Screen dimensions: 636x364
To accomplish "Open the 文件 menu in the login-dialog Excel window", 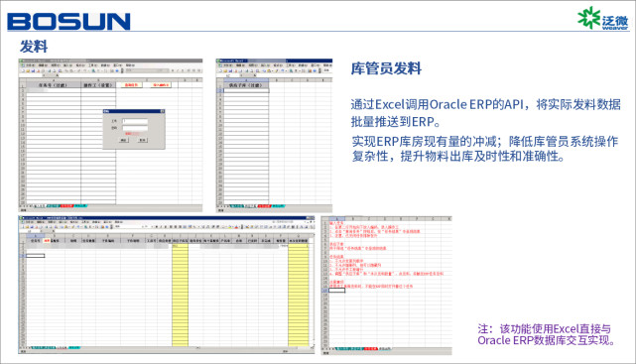I will pos(31,65).
